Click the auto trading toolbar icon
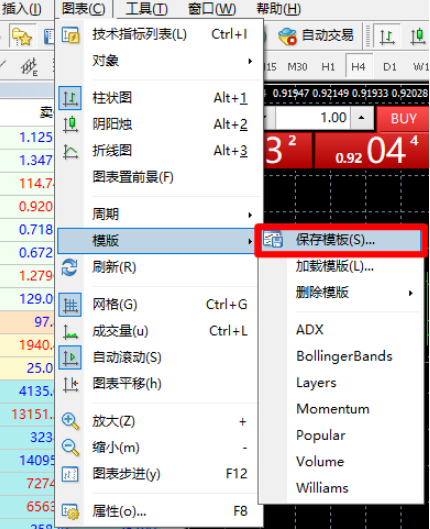The height and width of the screenshot is (529, 430). click(287, 36)
